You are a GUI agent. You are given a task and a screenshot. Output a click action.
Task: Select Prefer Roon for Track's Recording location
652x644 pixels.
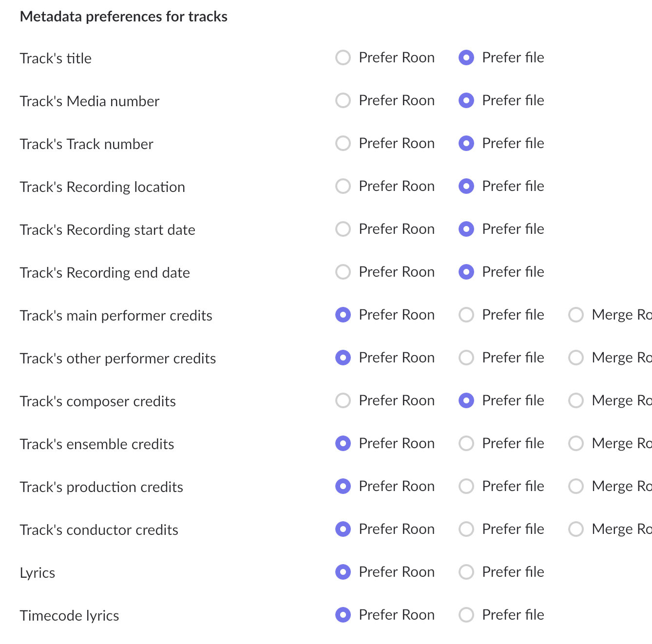pos(343,186)
